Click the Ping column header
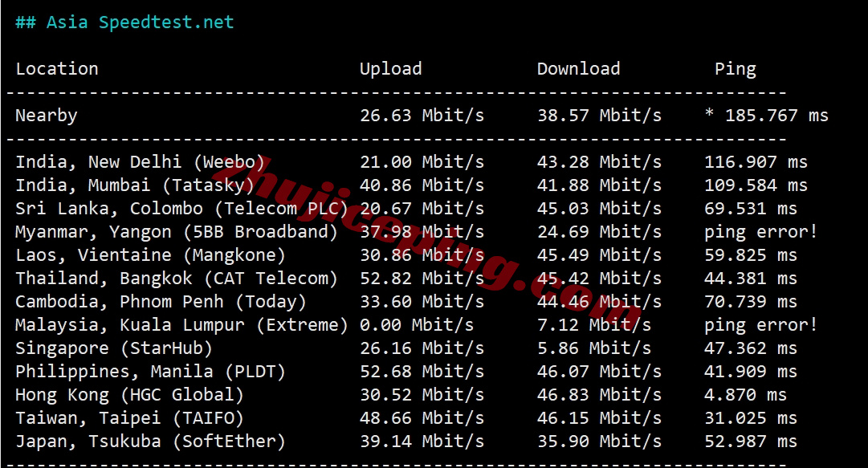This screenshot has height=468, width=868. click(736, 69)
